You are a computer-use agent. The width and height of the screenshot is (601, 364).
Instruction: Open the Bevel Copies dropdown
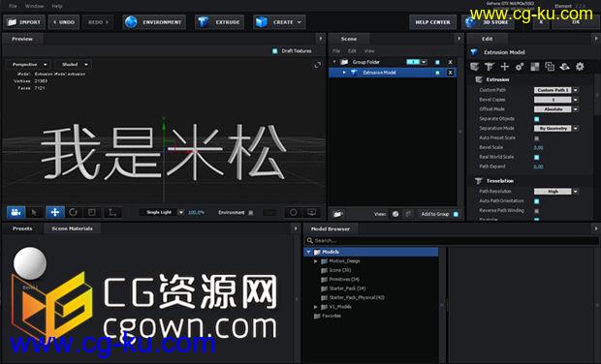point(555,100)
